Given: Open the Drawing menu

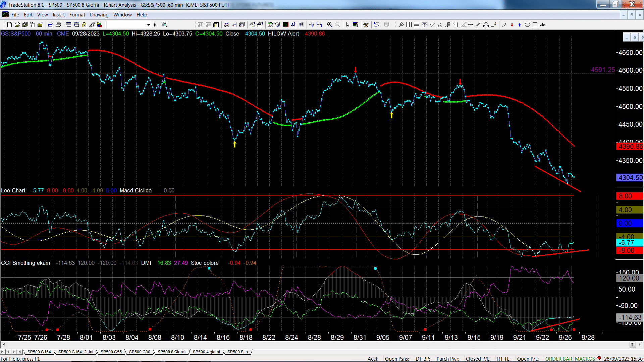Looking at the screenshot, I should click(99, 15).
